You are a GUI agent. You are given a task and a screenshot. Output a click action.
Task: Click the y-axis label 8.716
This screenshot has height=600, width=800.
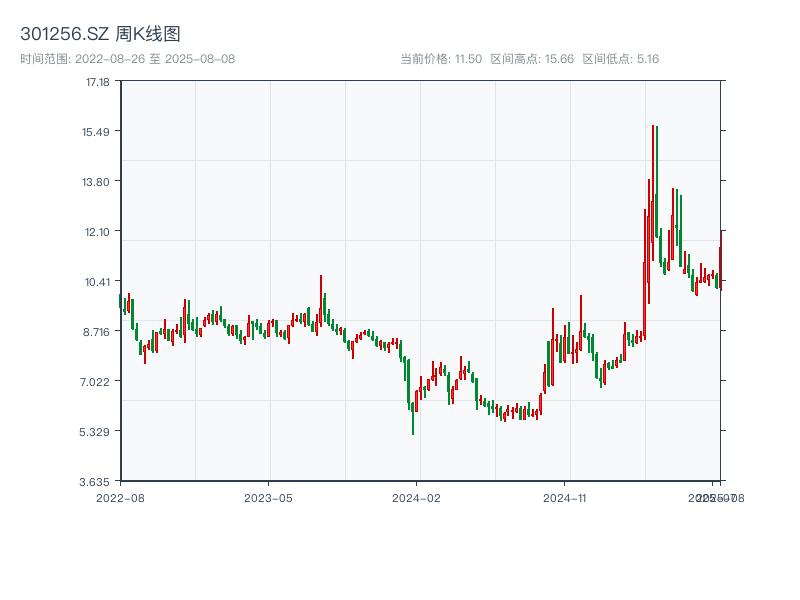96,332
